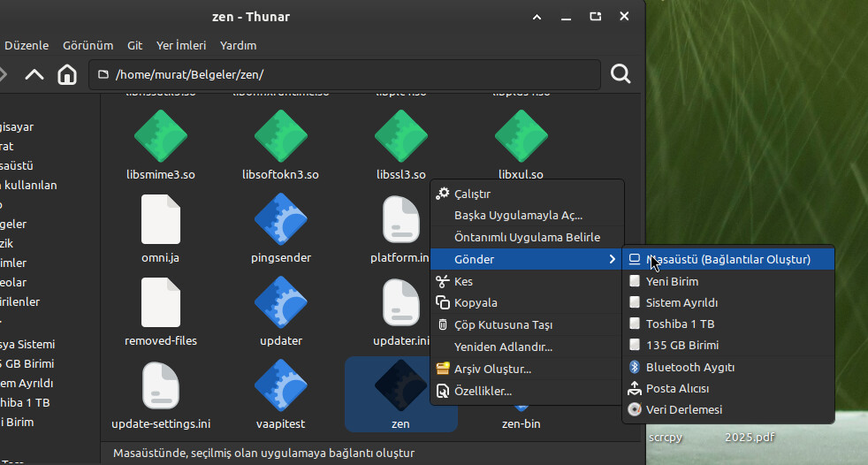The image size is (868, 465).
Task: Click the Home folder toolbar icon
Action: [x=67, y=74]
